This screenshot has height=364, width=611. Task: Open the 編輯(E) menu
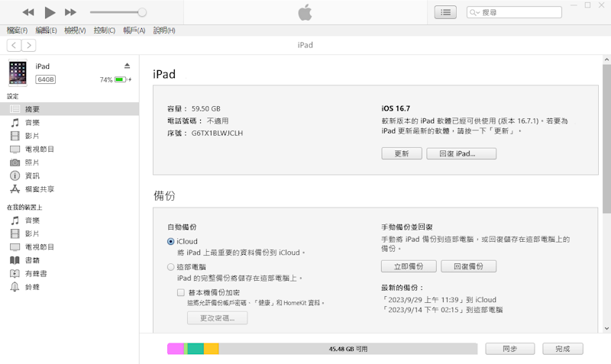coord(46,31)
